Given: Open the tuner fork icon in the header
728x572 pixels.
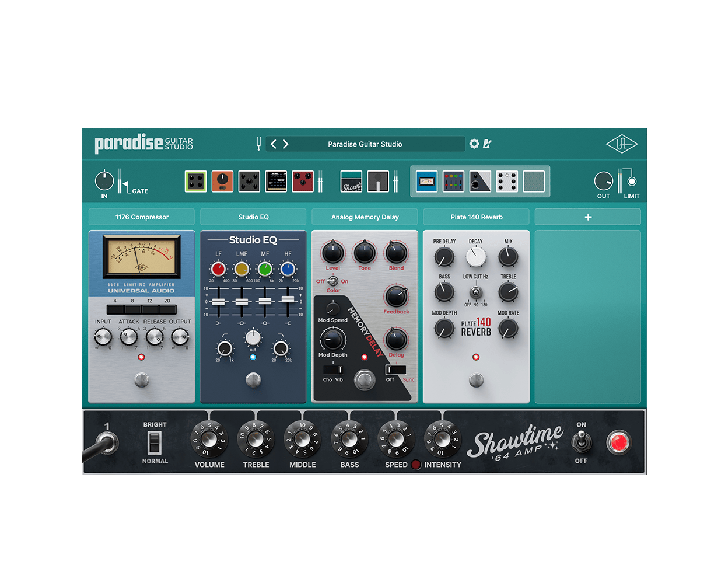Looking at the screenshot, I should [258, 144].
